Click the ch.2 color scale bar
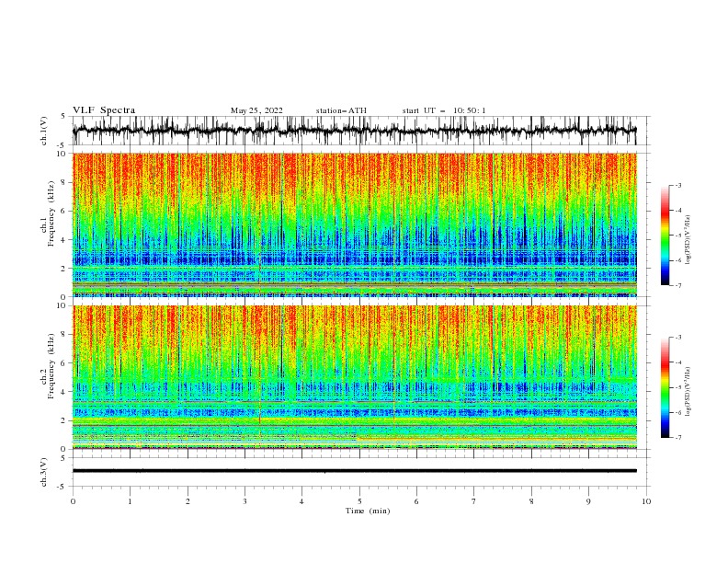This screenshot has width=728, height=563. 665,387
